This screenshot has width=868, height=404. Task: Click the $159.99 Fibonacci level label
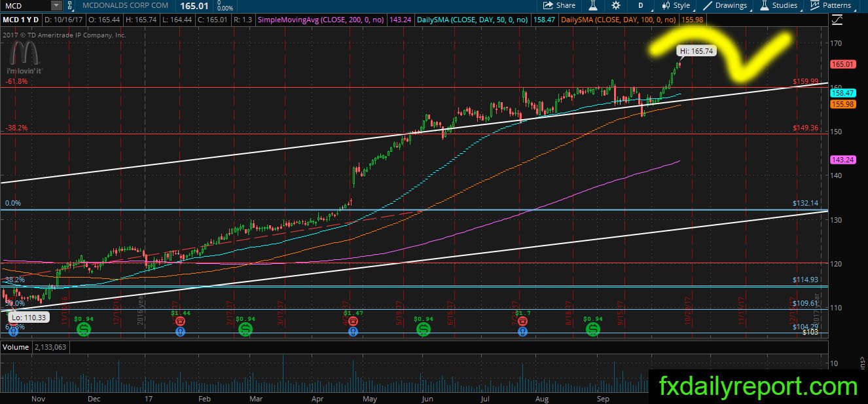[x=805, y=82]
